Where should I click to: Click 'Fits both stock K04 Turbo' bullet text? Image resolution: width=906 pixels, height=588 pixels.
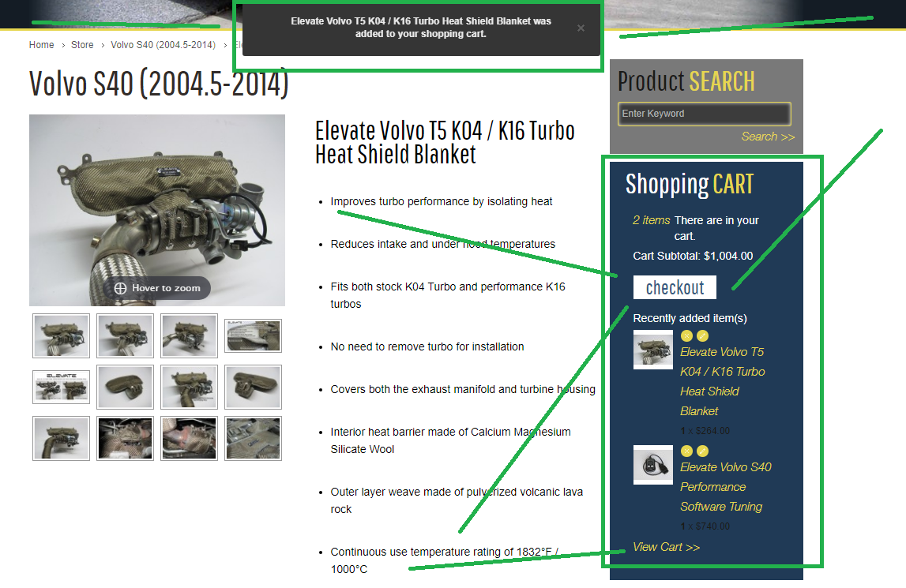[448, 295]
